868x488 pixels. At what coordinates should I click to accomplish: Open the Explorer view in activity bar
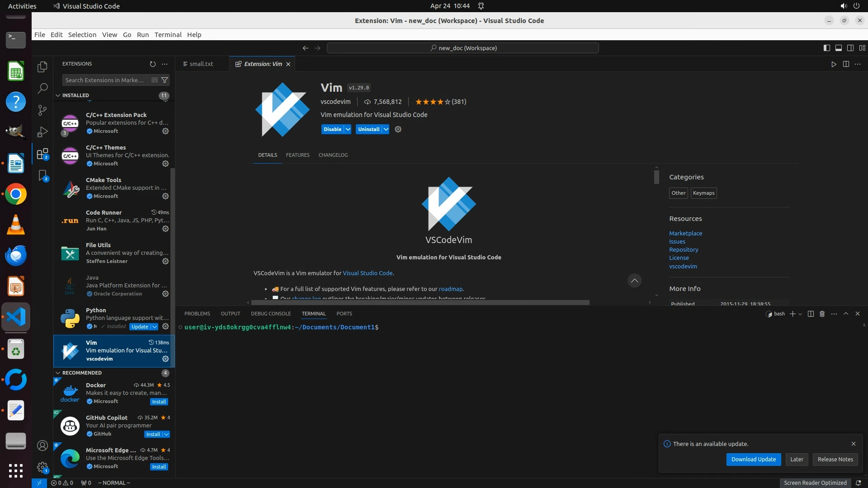(42, 67)
